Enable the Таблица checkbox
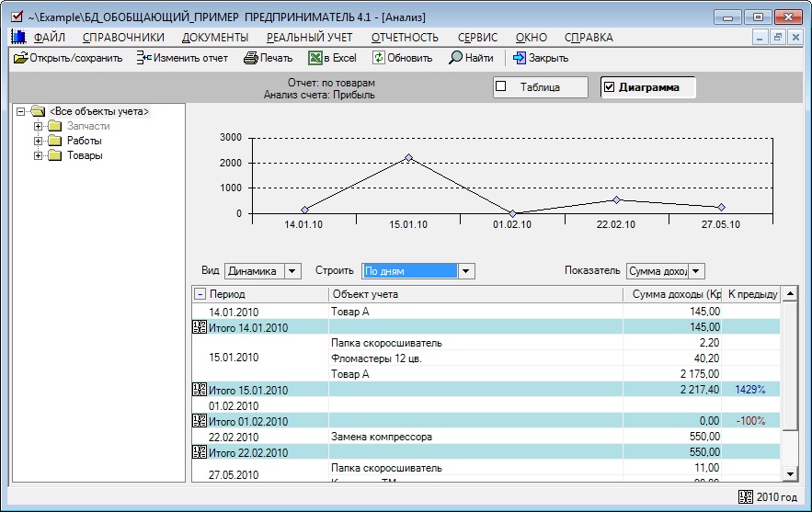 point(502,87)
